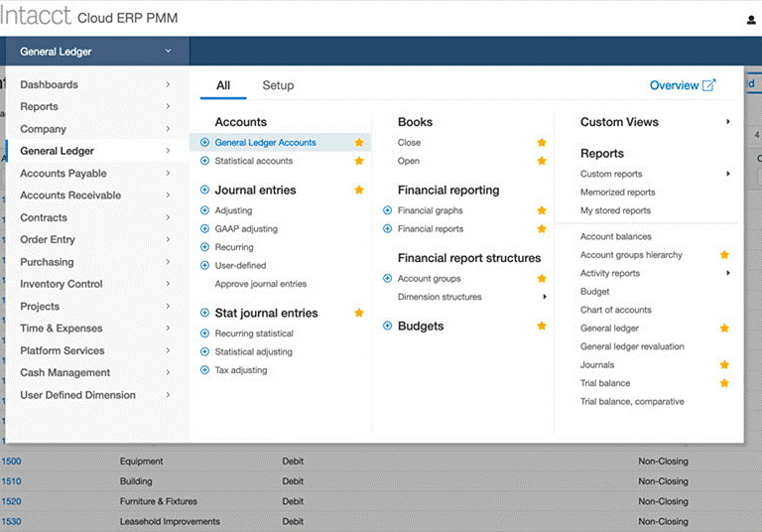Toggle favorite star for Financial graphs
The width and height of the screenshot is (762, 532).
(x=542, y=210)
